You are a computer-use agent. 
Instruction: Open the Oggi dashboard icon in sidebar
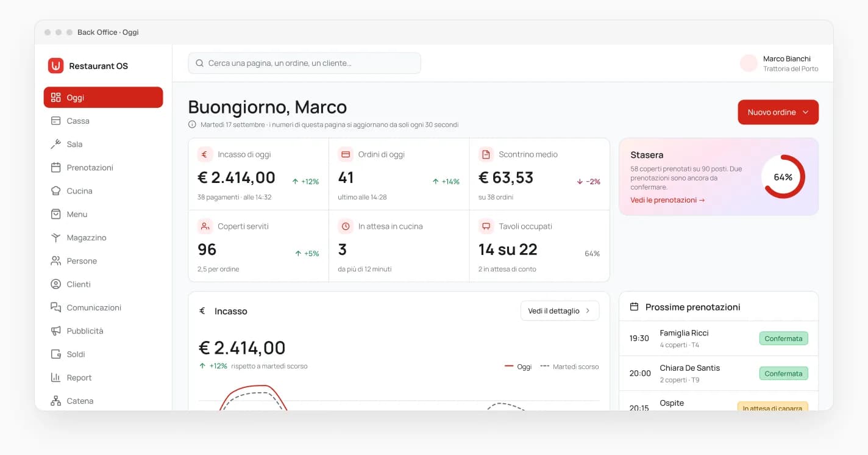(x=56, y=98)
